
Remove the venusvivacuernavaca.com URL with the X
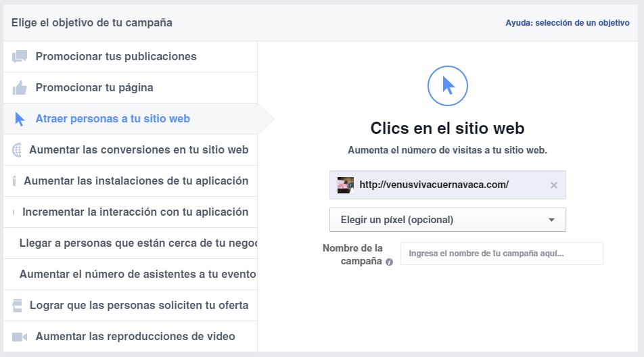[x=553, y=185]
